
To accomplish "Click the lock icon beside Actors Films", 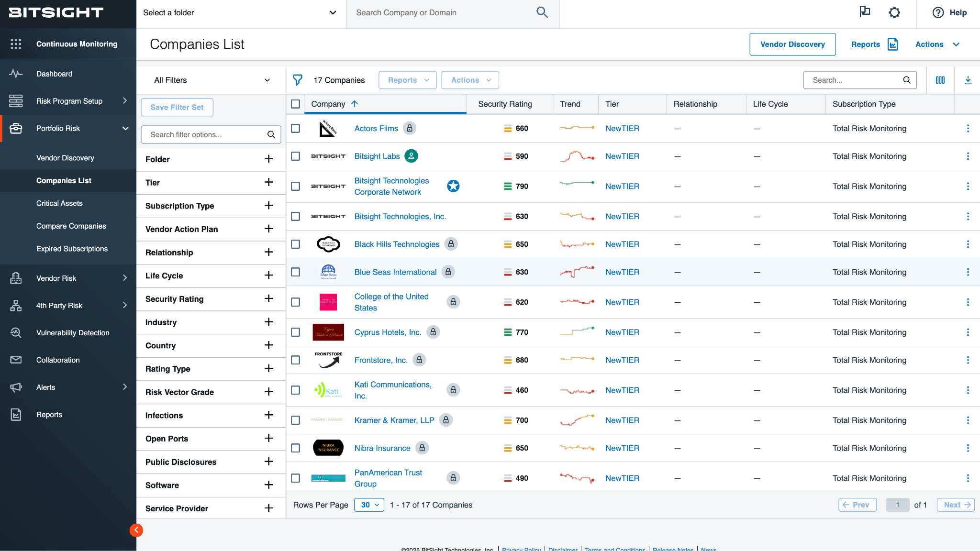I will pyautogui.click(x=410, y=128).
